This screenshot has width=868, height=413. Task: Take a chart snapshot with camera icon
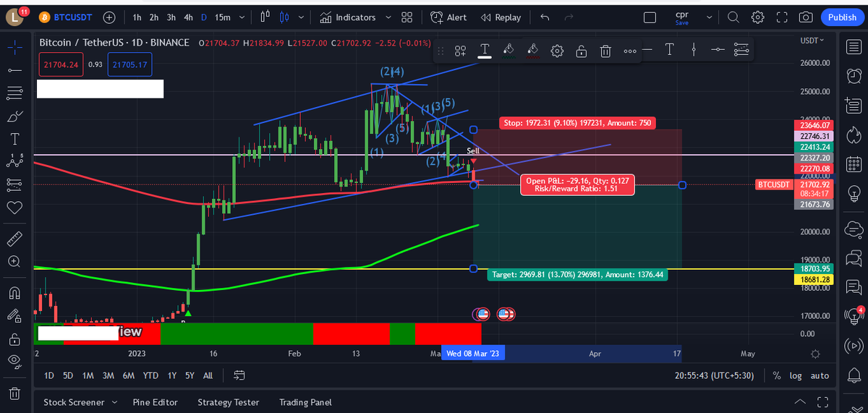(x=806, y=17)
